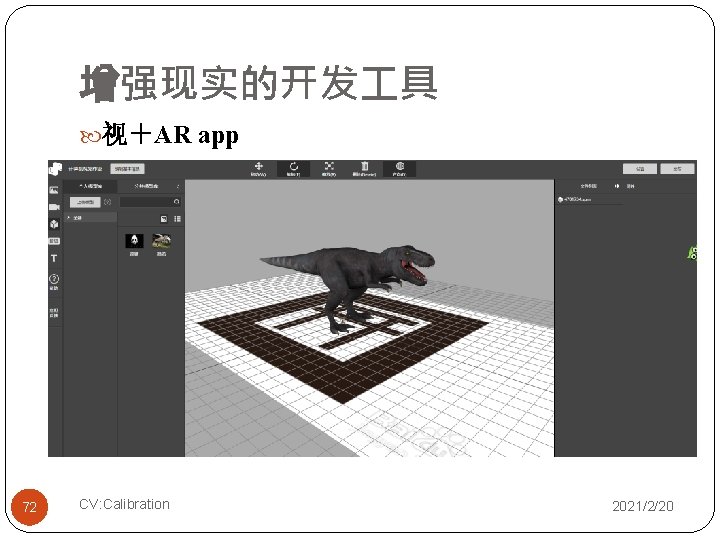Open the rectangular button-widget sidebar icon

coord(54,241)
